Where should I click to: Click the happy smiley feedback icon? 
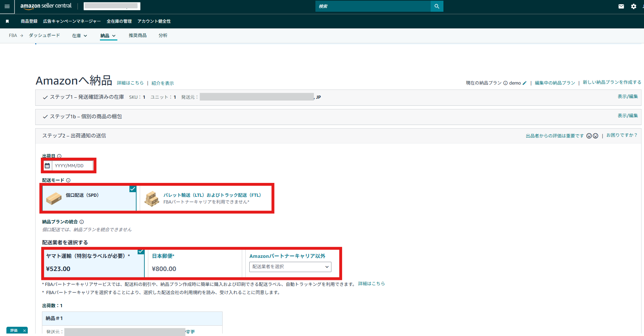pos(589,136)
